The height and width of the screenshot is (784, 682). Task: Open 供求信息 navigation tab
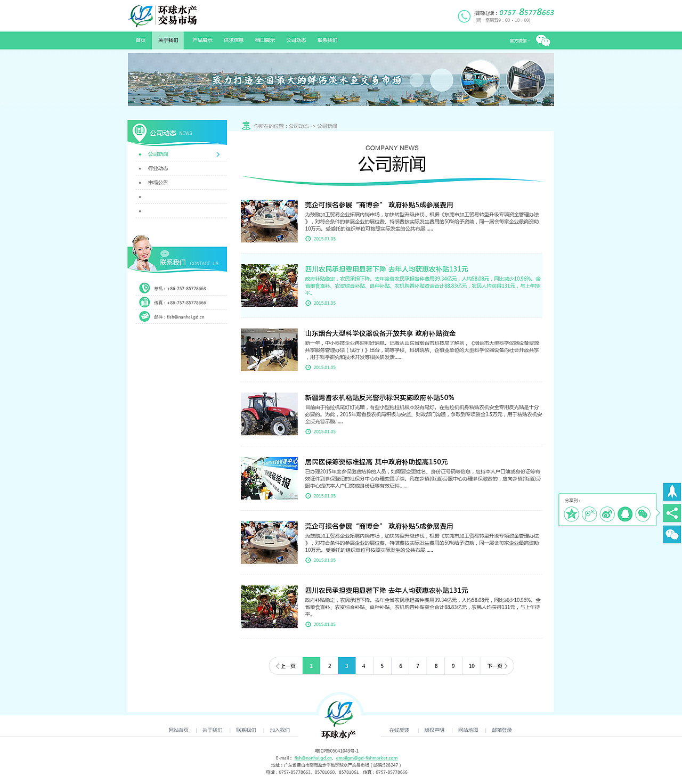234,40
